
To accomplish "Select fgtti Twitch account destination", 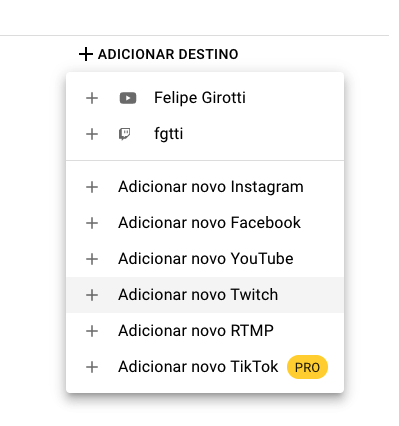I will 205,134.
